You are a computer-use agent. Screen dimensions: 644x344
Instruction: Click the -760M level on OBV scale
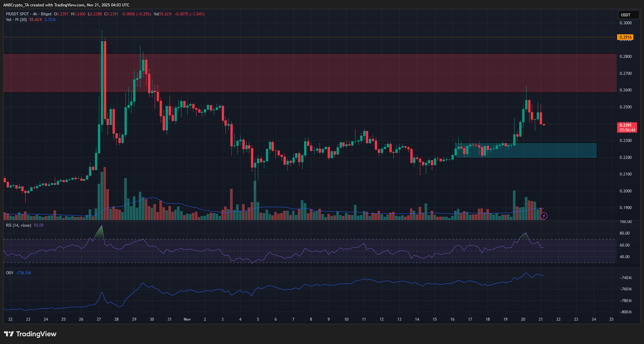click(x=626, y=289)
